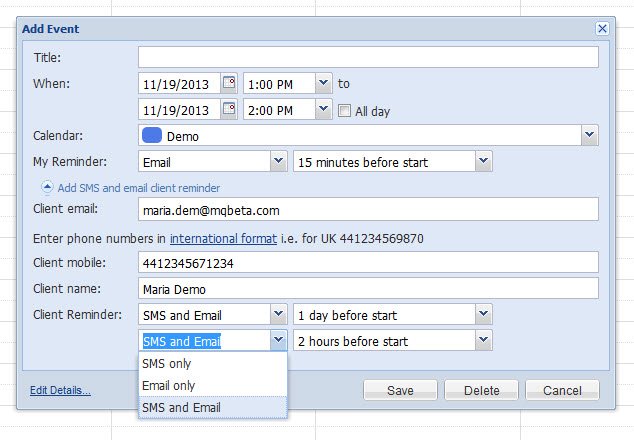This screenshot has width=634, height=440.
Task: Click the start date field 11/19/2013
Action: tap(180, 83)
